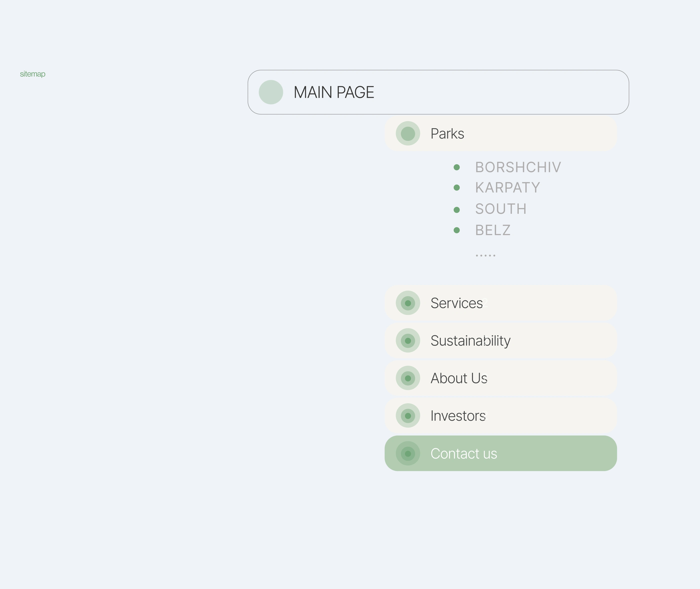Click the target icon on Contact us
Image resolution: width=700 pixels, height=589 pixels.
pos(407,453)
